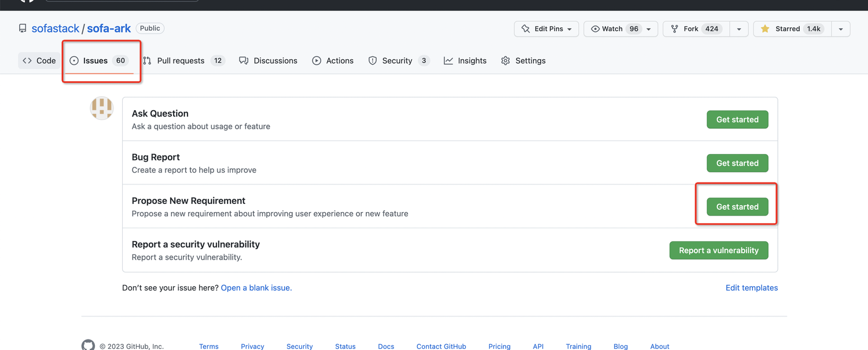The height and width of the screenshot is (350, 868).
Task: Click the gold star icon
Action: pyautogui.click(x=765, y=28)
